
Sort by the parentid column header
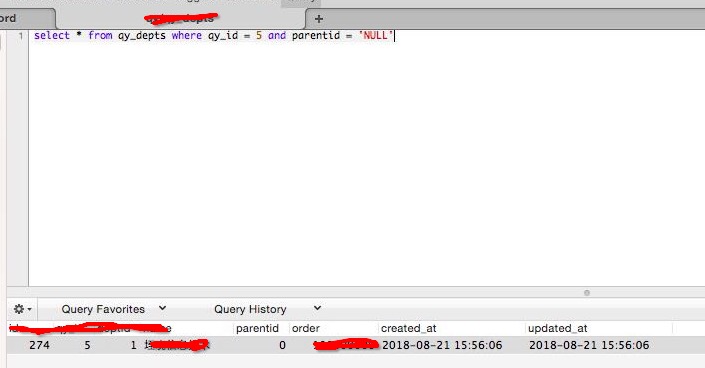point(257,328)
